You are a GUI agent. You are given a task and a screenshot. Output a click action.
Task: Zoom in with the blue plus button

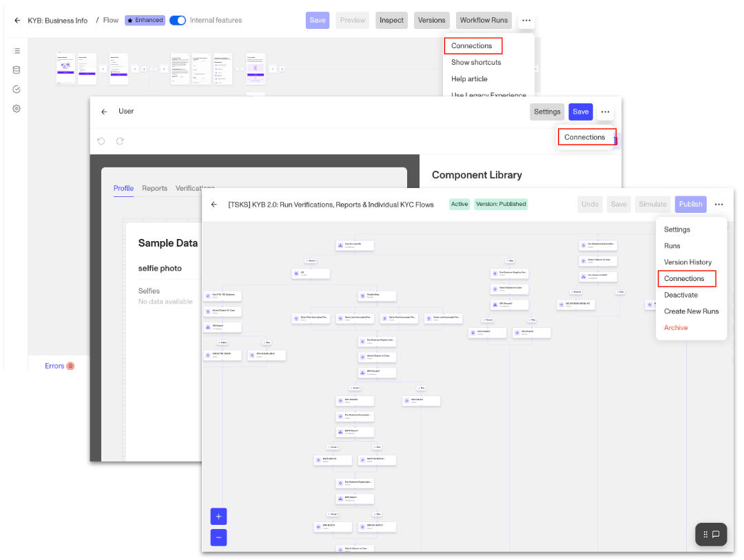click(x=219, y=517)
